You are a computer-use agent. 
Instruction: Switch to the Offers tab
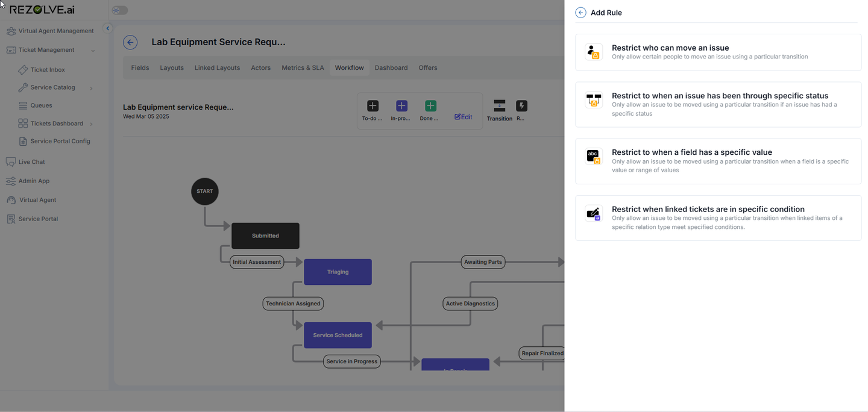428,68
